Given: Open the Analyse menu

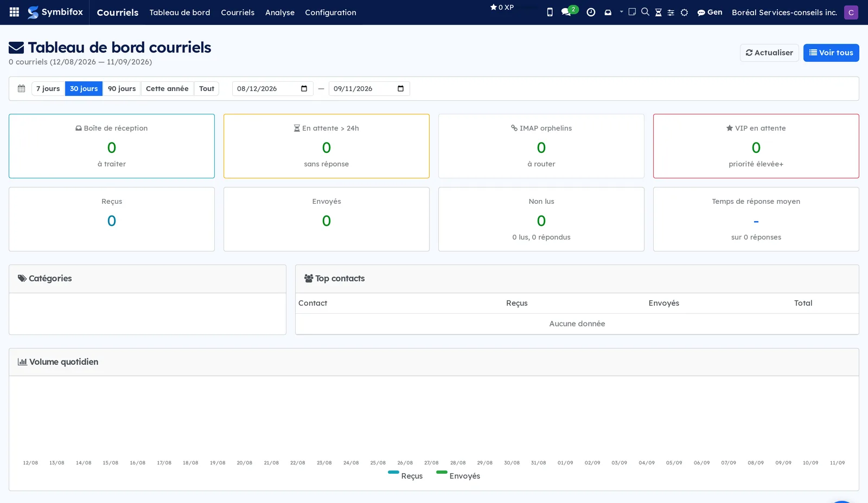Looking at the screenshot, I should [280, 12].
